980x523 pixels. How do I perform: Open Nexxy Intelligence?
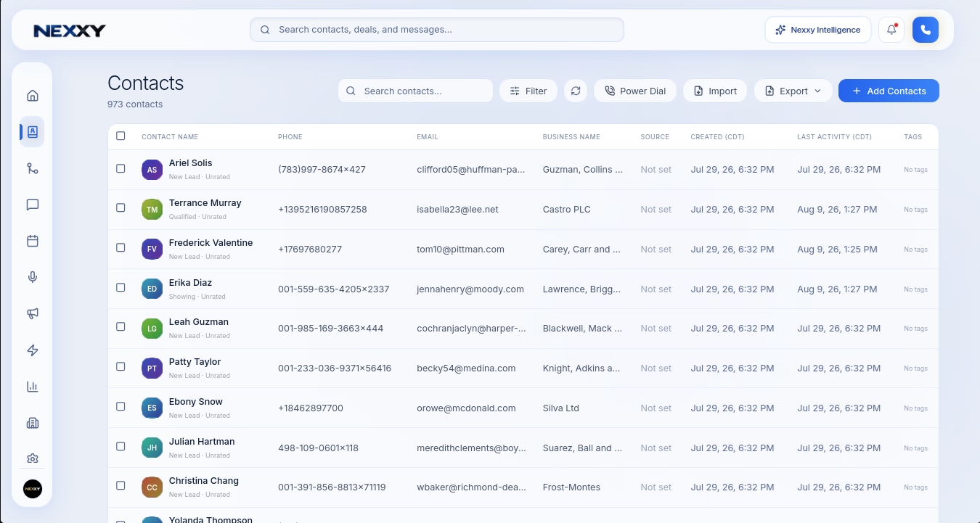818,30
